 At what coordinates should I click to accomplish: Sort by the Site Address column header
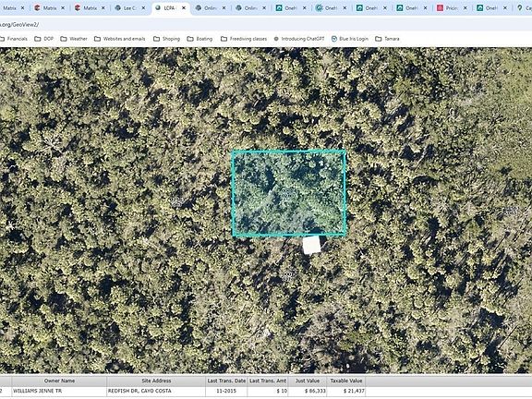[156, 381]
